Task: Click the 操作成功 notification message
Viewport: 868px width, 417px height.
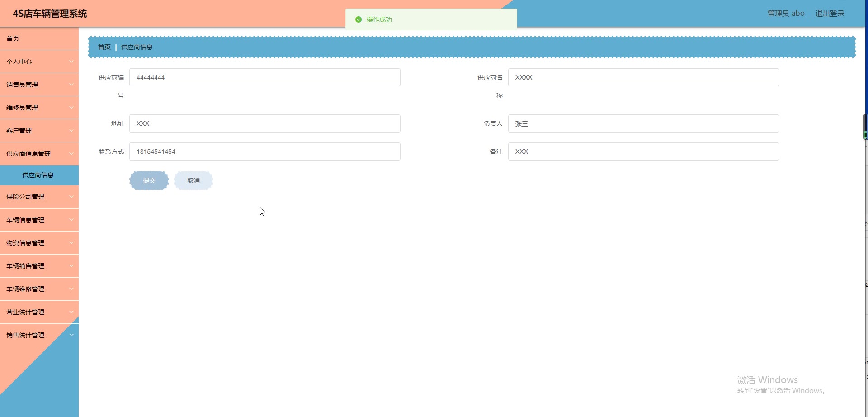Action: [x=431, y=19]
